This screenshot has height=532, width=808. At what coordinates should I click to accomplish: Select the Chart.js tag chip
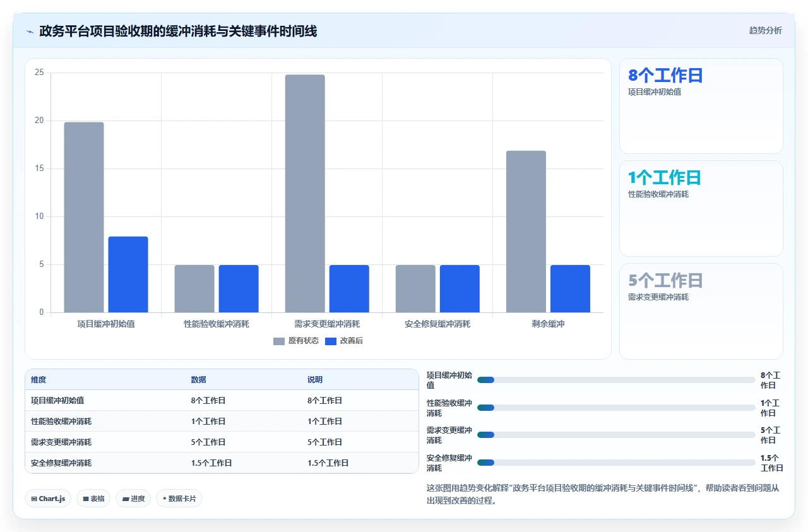pyautogui.click(x=49, y=499)
